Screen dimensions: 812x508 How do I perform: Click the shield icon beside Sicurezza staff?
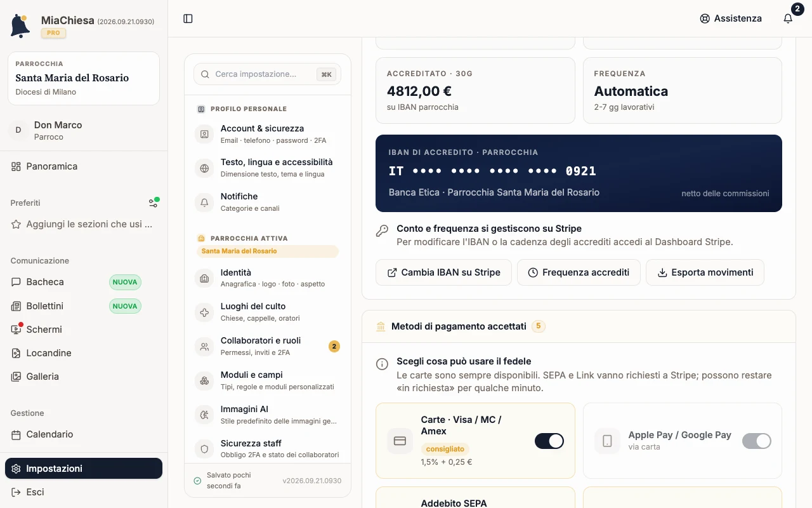pyautogui.click(x=204, y=449)
